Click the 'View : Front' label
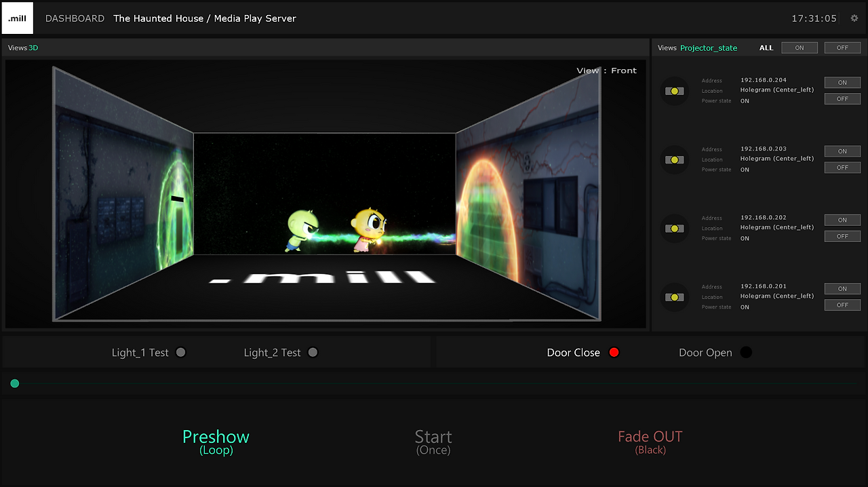The image size is (868, 487). (607, 71)
